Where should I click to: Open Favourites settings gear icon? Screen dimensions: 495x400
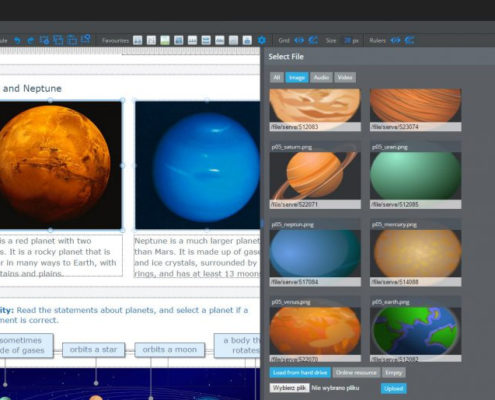tap(262, 40)
